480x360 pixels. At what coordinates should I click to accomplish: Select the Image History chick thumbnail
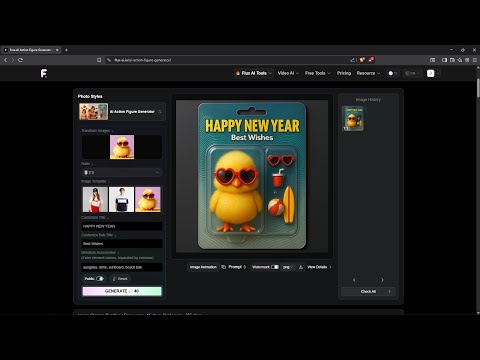pyautogui.click(x=354, y=118)
